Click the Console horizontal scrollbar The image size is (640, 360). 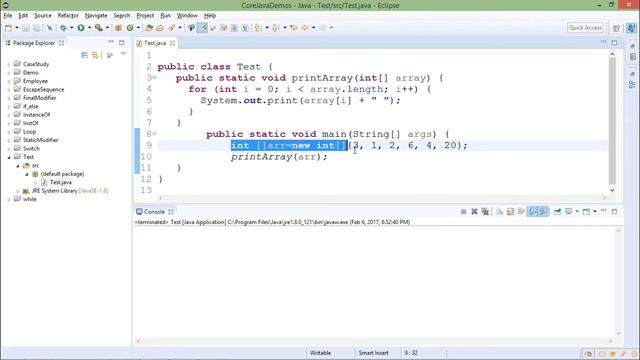tap(374, 341)
